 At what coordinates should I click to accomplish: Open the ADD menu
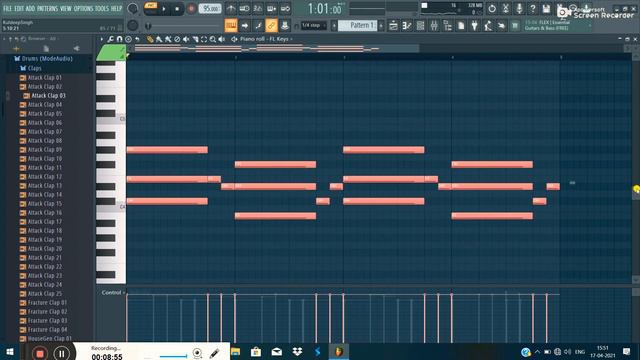coord(31,8)
